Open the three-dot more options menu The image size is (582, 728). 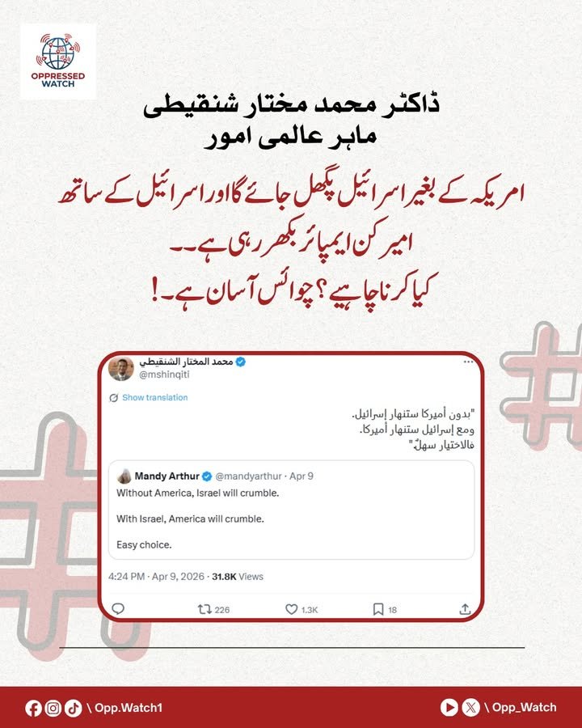468,362
